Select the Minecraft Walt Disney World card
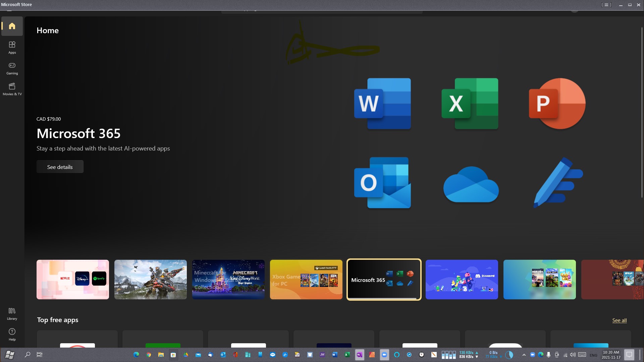This screenshot has height=362, width=644. click(228, 280)
